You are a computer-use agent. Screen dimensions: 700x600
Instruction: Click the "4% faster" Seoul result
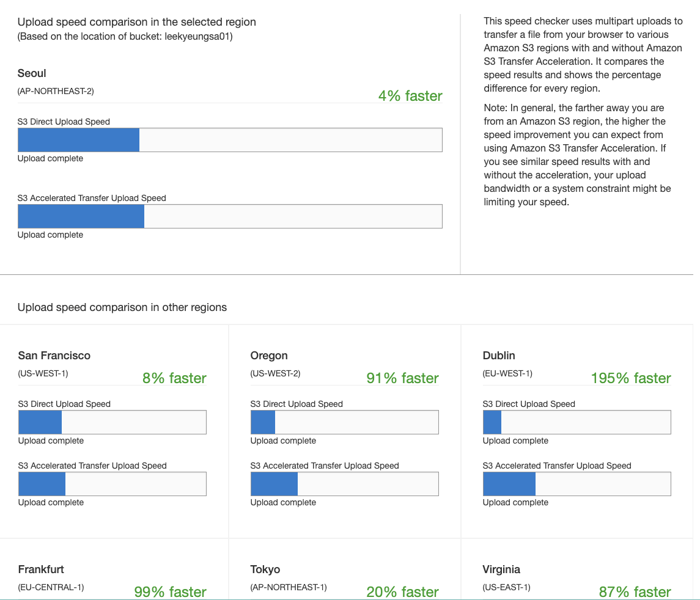[410, 96]
